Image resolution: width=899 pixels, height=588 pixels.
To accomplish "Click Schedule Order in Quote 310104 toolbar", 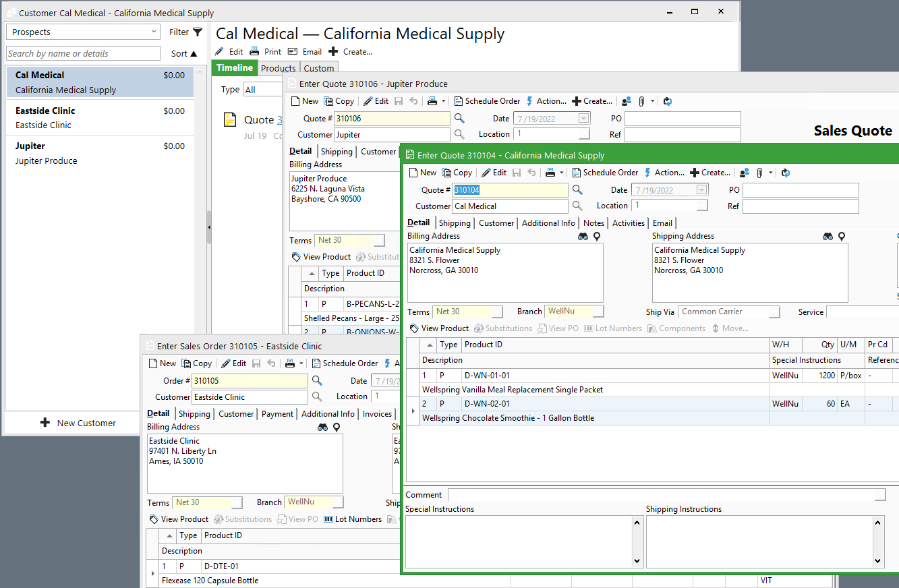I will (604, 173).
